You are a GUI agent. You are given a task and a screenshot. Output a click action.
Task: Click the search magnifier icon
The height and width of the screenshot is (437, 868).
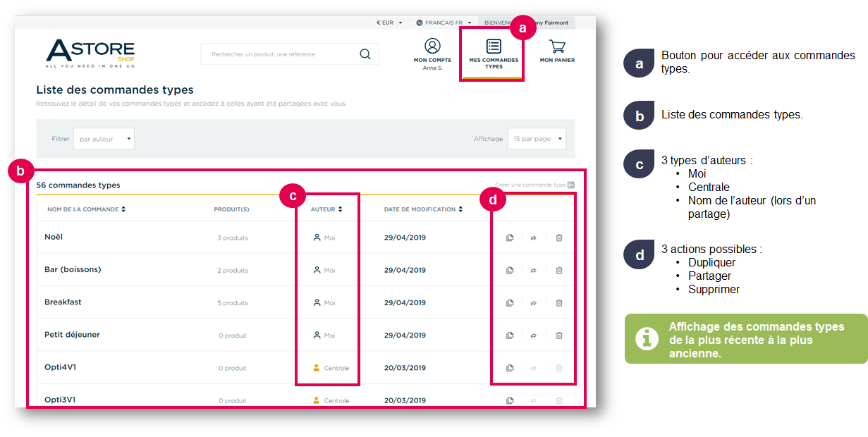365,54
